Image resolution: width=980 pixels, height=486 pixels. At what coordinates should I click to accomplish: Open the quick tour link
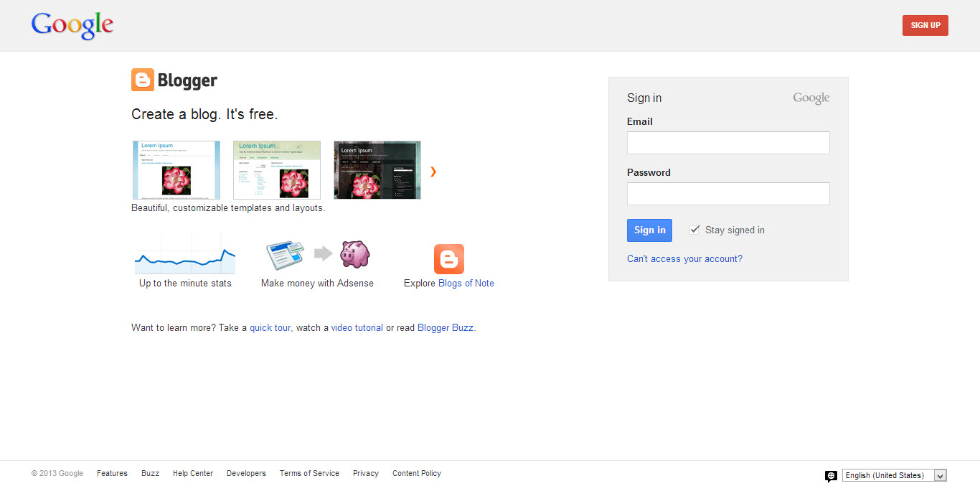pyautogui.click(x=270, y=328)
